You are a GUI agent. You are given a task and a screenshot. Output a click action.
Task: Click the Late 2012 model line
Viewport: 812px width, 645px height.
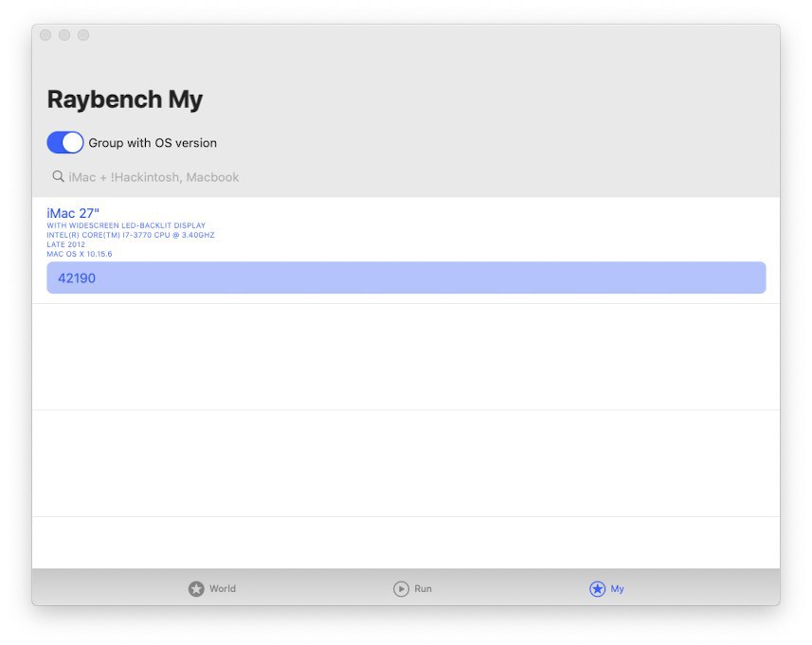pyautogui.click(x=65, y=244)
